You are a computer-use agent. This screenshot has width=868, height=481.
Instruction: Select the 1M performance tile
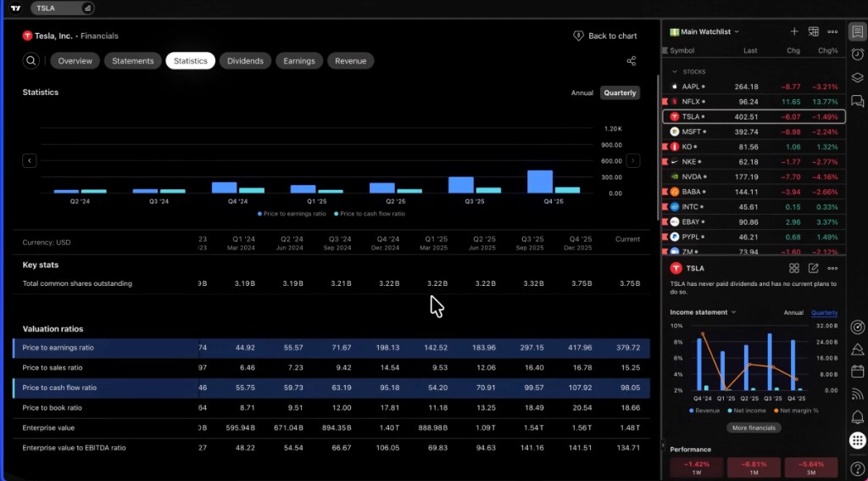pyautogui.click(x=754, y=467)
